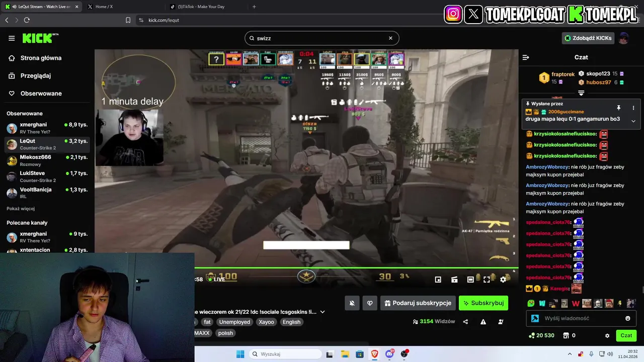Toggle stream notifications bell
The image size is (644, 362).
(352, 303)
